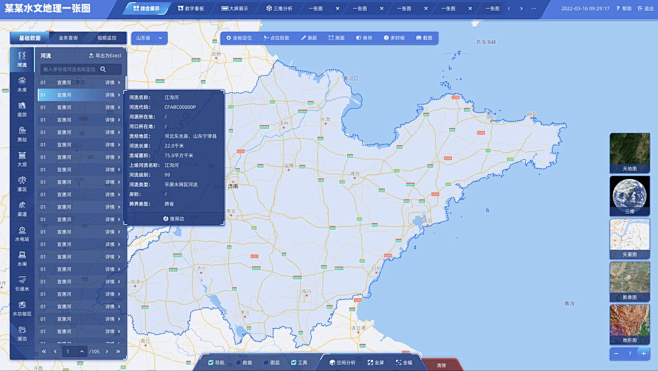Screen dimensions: 658x371
Task: Click 导出为Excel export button
Action: tap(105, 55)
